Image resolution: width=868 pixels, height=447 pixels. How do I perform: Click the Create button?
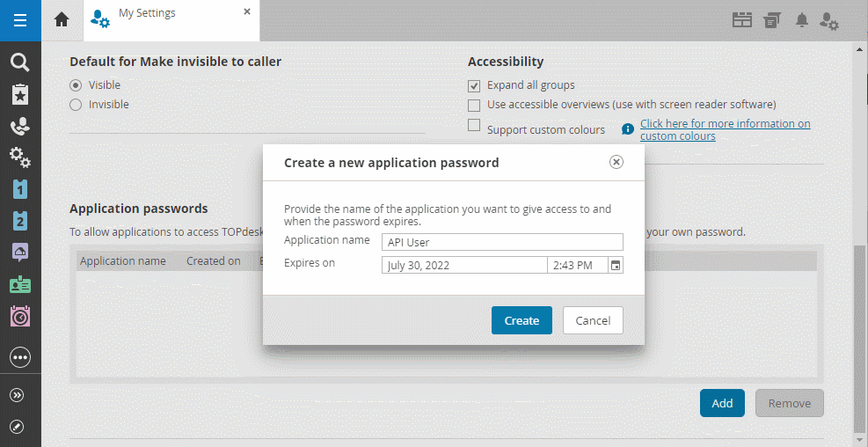522,320
